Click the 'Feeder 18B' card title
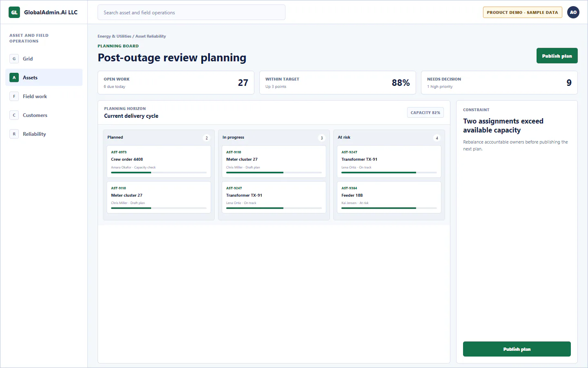 coord(352,195)
